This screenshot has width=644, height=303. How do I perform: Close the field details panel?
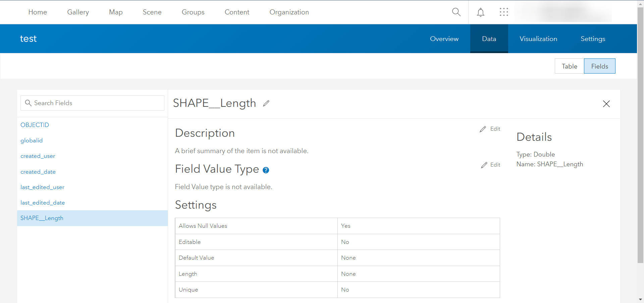606,104
